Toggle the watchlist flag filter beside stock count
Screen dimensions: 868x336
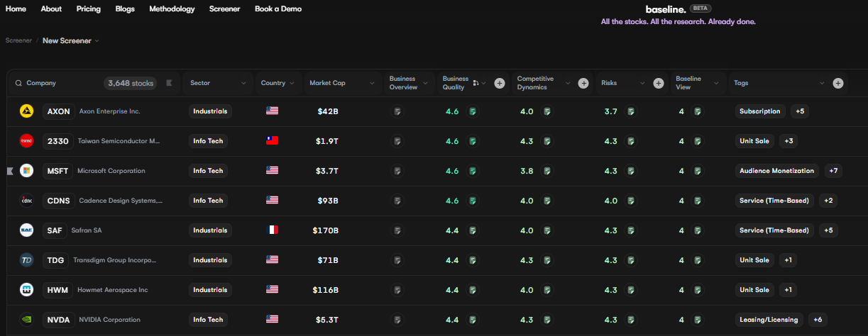(169, 83)
